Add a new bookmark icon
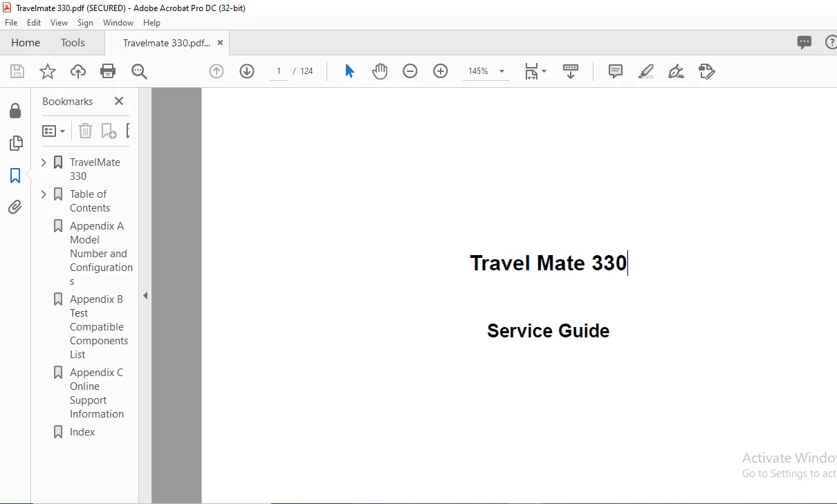This screenshot has height=504, width=837. (x=109, y=131)
